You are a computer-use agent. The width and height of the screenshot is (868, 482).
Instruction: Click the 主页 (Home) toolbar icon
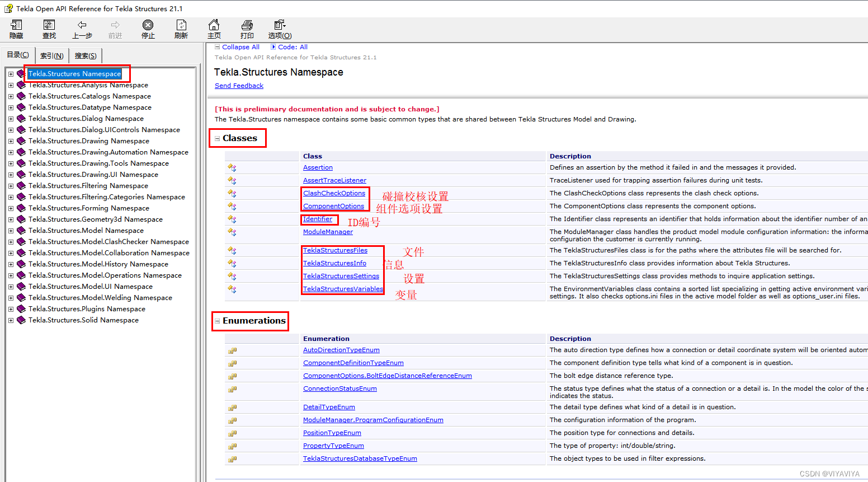(x=214, y=29)
